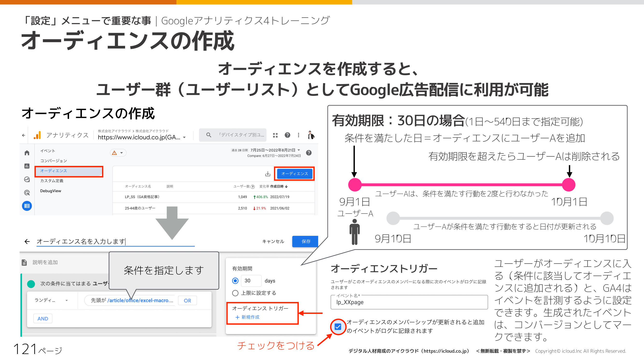Screen dimensions: 644x362
Task: Open DebugView from the sidebar menu
Action: 50,191
